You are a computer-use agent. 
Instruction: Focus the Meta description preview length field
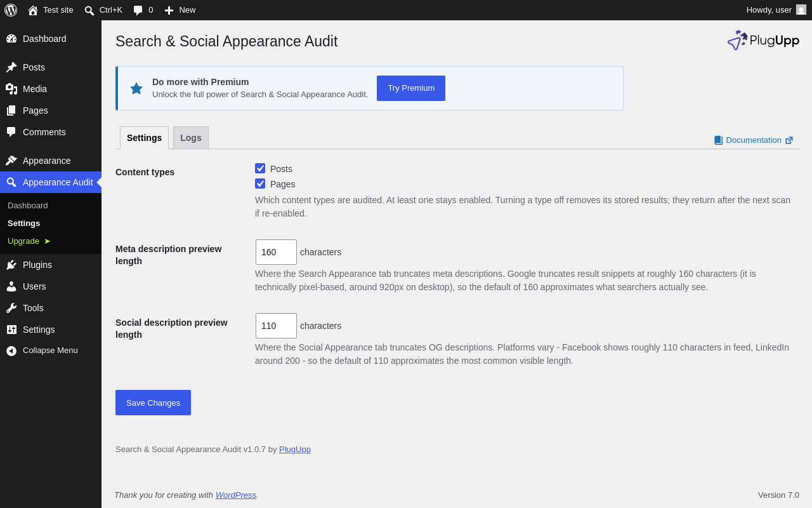[276, 252]
